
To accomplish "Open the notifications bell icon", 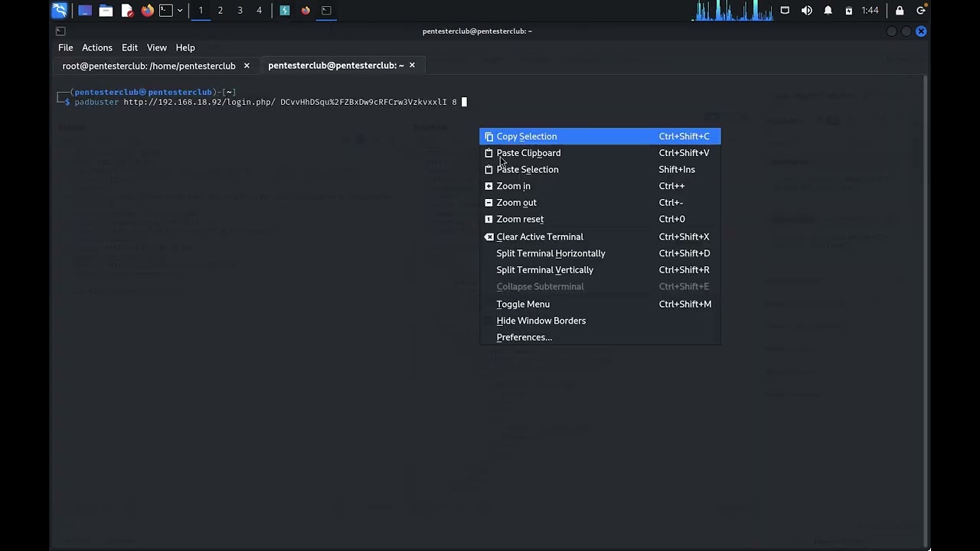I will tap(828, 10).
